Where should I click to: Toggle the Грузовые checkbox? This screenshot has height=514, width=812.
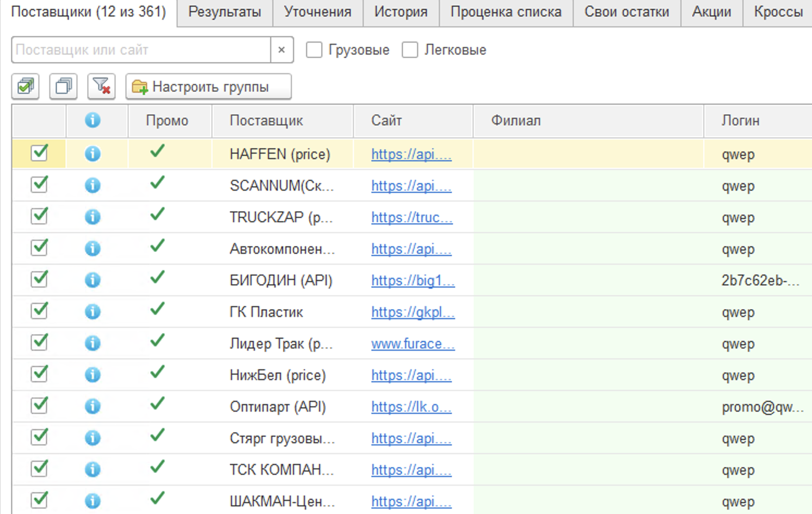point(314,50)
